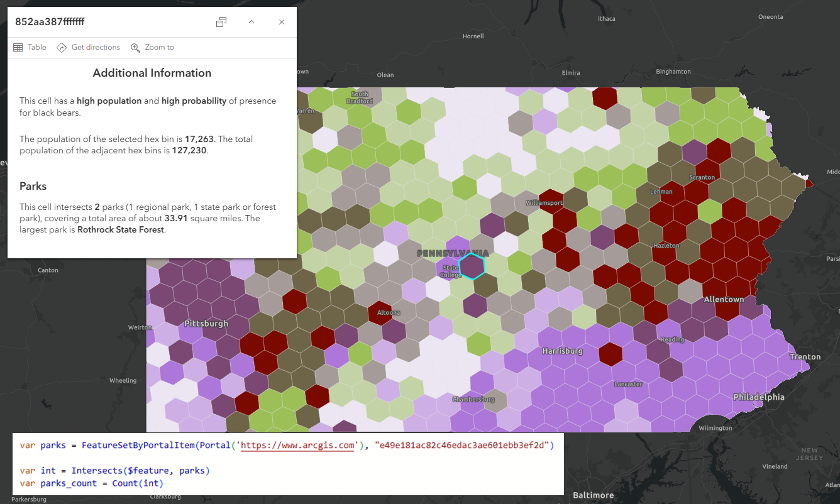Click the Ithaca city label
This screenshot has width=840, height=504.
pyautogui.click(x=607, y=19)
